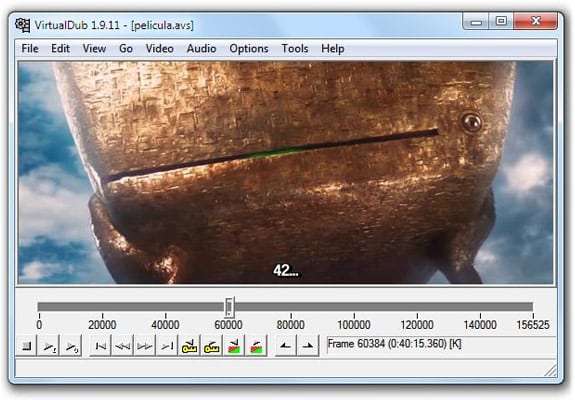Click the timeline at frame 140000

click(x=480, y=307)
